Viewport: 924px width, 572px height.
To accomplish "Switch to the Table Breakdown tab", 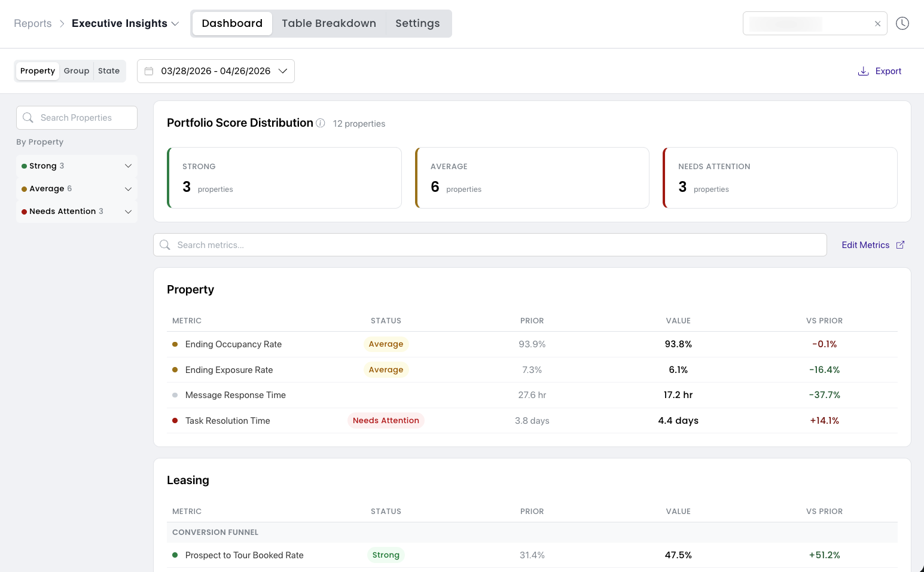I will coord(329,23).
